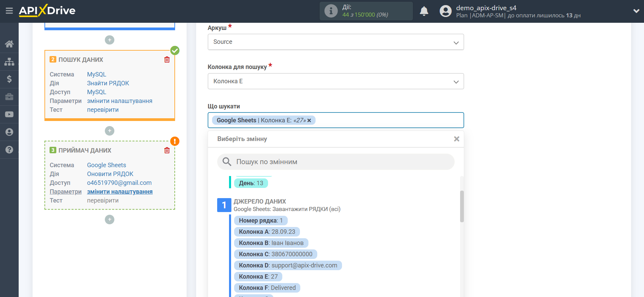Click перевірити in step 3
Viewport: 644px width, 297px height.
[103, 200]
